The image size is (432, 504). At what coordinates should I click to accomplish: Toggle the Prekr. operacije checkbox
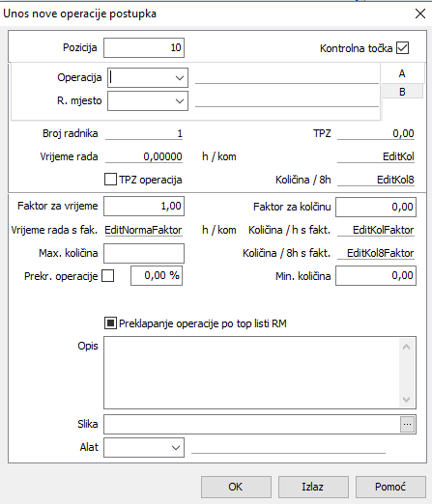point(108,276)
